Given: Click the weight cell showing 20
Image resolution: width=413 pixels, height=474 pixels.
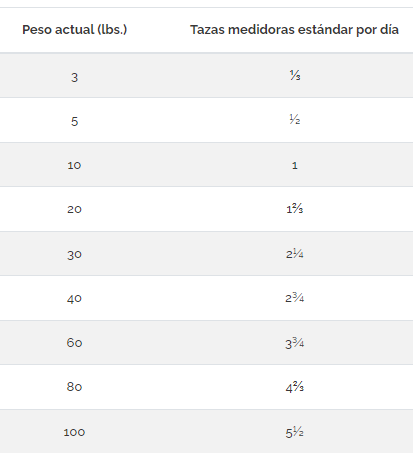Looking at the screenshot, I should (x=74, y=209).
